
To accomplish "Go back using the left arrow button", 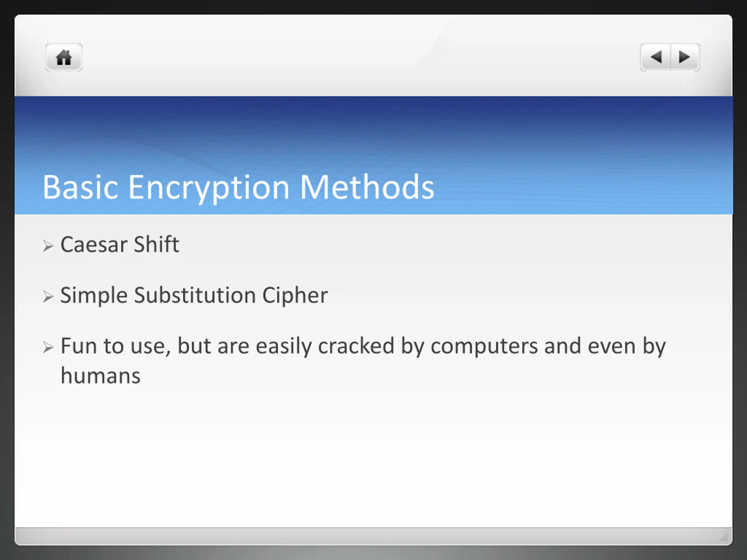I will coord(655,57).
